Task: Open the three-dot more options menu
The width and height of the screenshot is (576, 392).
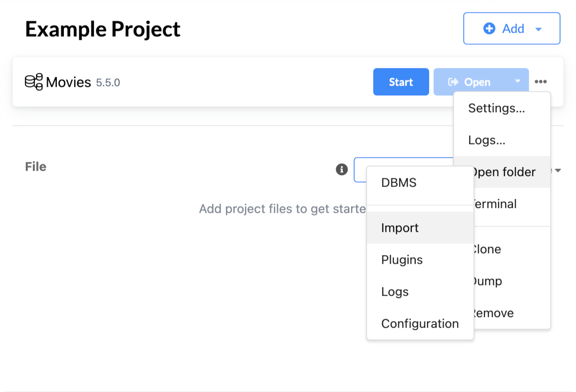Action: coord(540,82)
